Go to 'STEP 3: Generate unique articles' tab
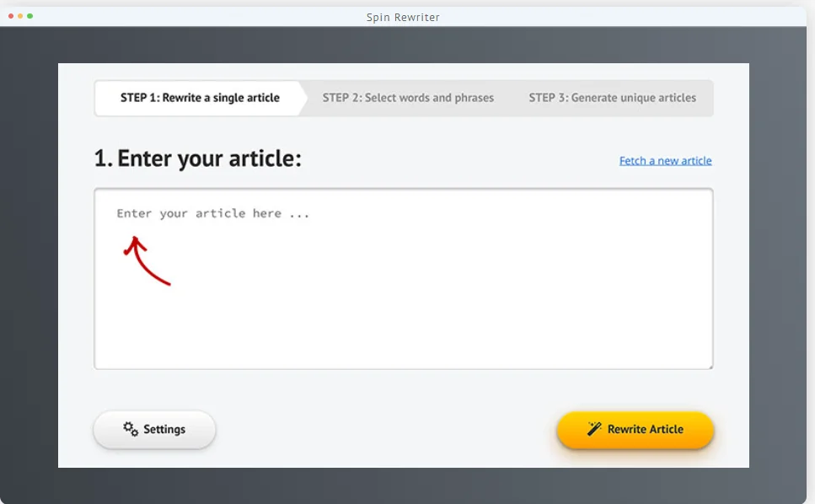 tap(612, 98)
